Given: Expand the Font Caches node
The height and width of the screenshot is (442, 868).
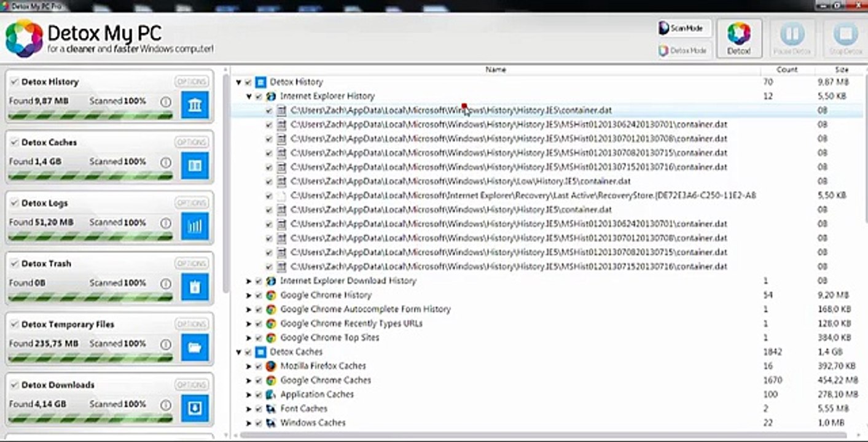Looking at the screenshot, I should 249,409.
